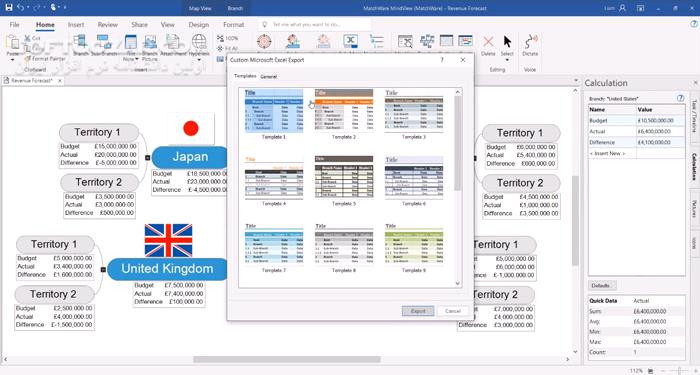Image resolution: width=700 pixels, height=375 pixels.
Task: Click the template list scroll-down arrow
Action: (x=458, y=283)
